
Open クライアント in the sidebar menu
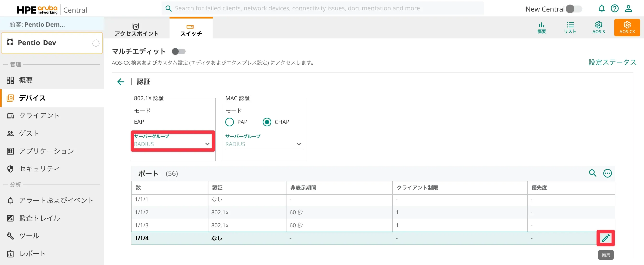pyautogui.click(x=40, y=116)
